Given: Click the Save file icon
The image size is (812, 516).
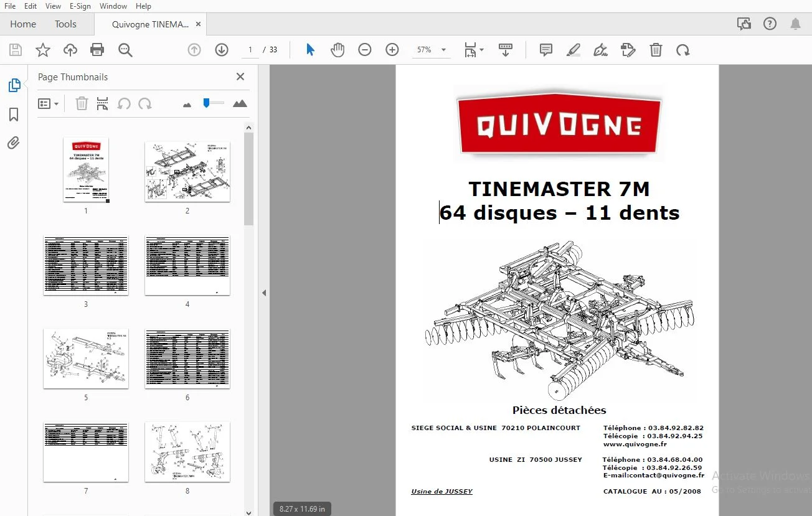Looking at the screenshot, I should click(x=16, y=50).
